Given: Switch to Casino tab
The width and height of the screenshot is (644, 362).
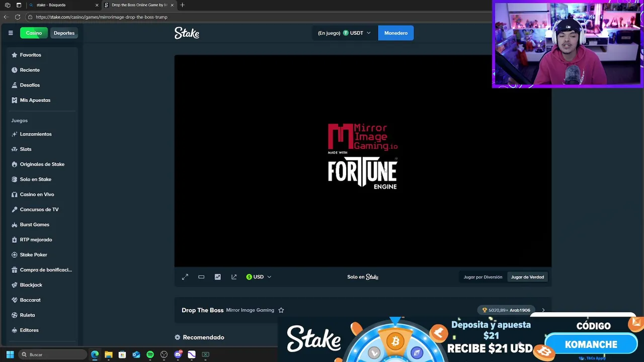Looking at the screenshot, I should [34, 33].
